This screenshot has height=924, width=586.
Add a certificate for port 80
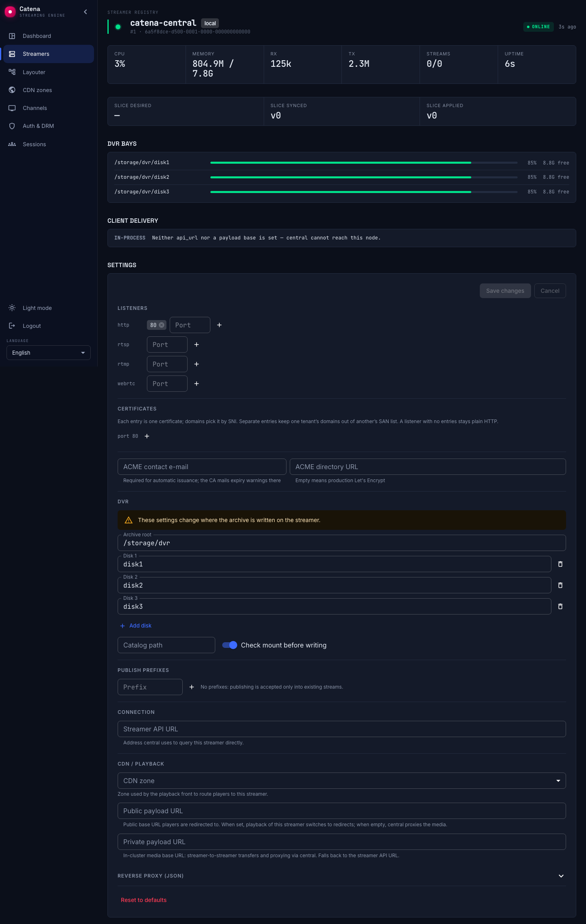(147, 436)
